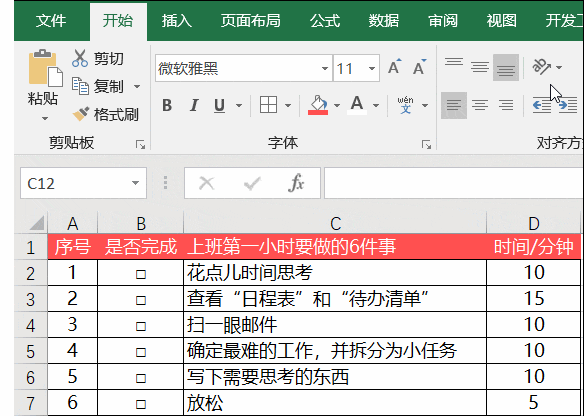The height and width of the screenshot is (416, 584).
Task: Click the Cut scissors icon
Action: pos(79,58)
